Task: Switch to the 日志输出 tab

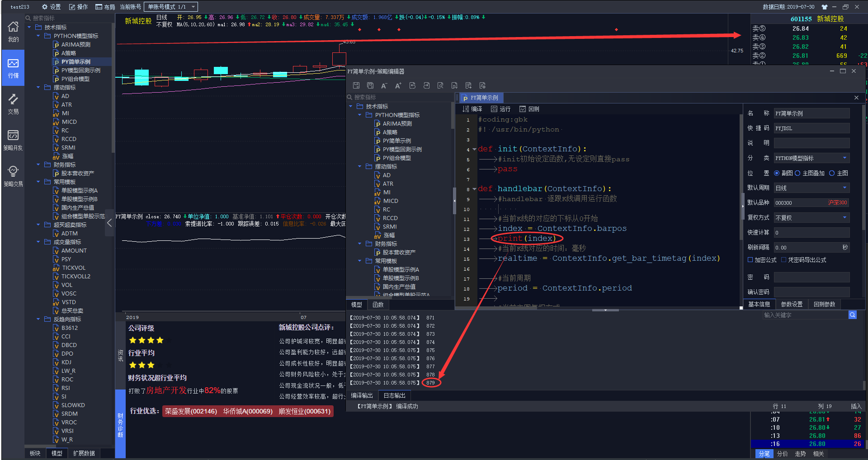Action: 394,395
